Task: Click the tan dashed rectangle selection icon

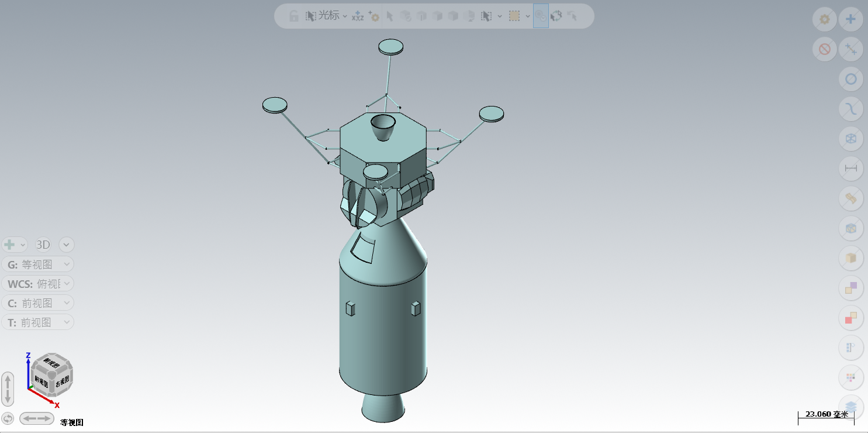Action: point(514,16)
